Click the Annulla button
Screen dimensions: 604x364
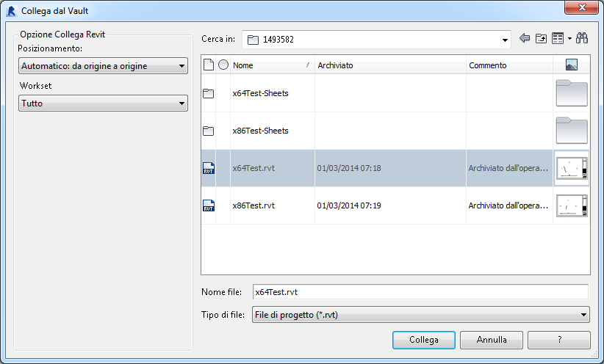(x=492, y=340)
